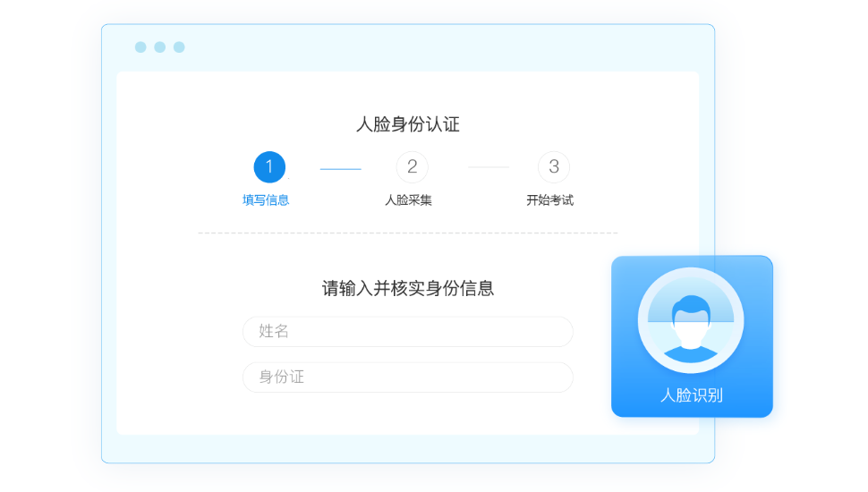Click the 人脸身份认证 title
Viewport: 868px width, 492px height.
[x=408, y=124]
